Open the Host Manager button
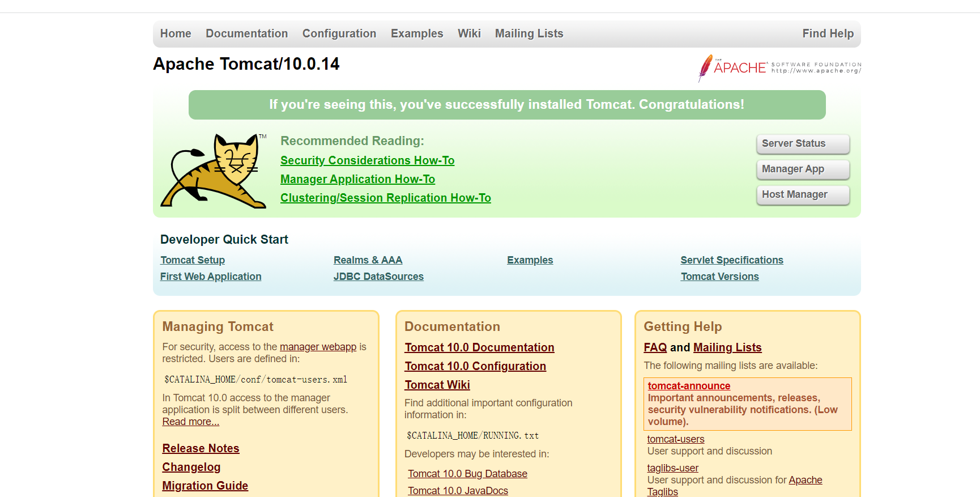Viewport: 980px width, 497px height. pyautogui.click(x=803, y=195)
